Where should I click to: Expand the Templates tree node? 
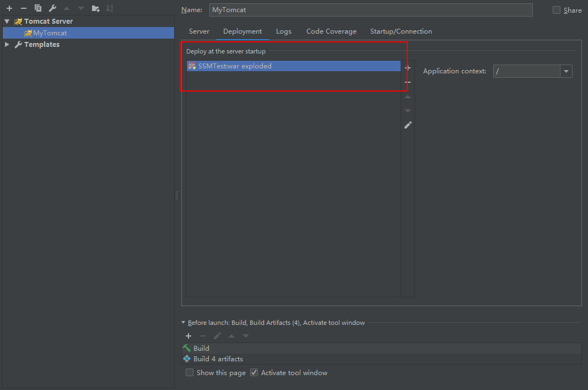click(7, 45)
